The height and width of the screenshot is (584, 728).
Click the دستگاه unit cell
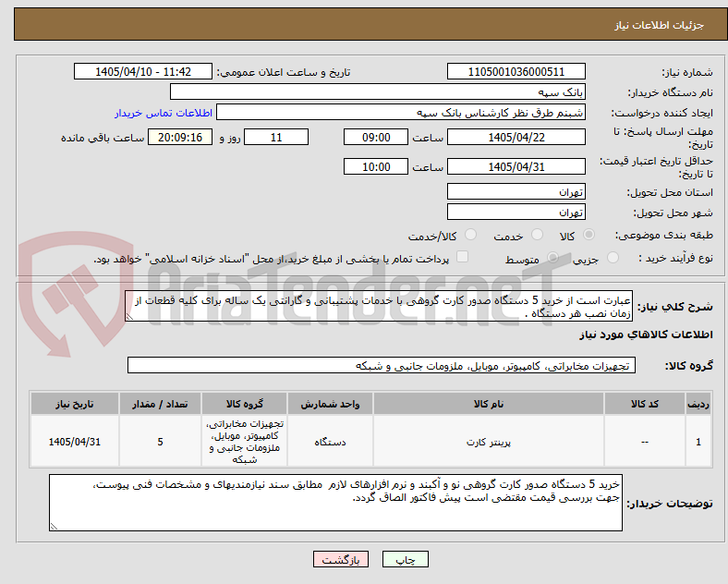point(330,442)
